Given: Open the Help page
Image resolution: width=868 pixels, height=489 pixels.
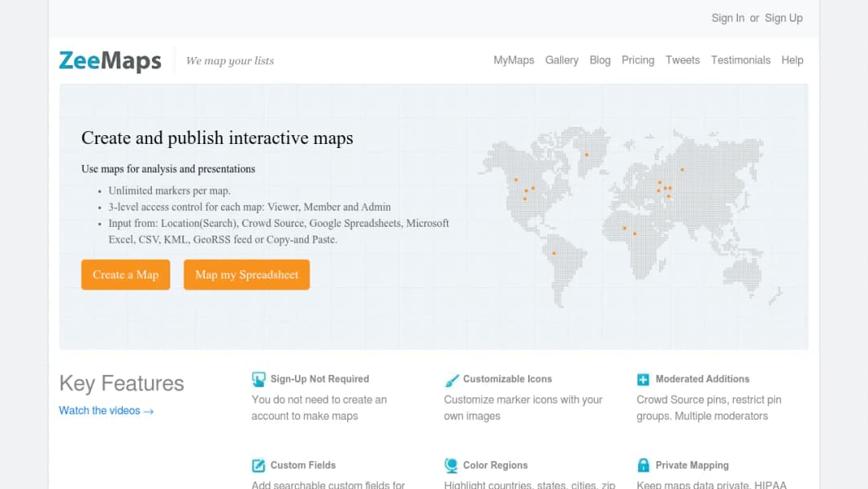Looking at the screenshot, I should click(x=792, y=60).
